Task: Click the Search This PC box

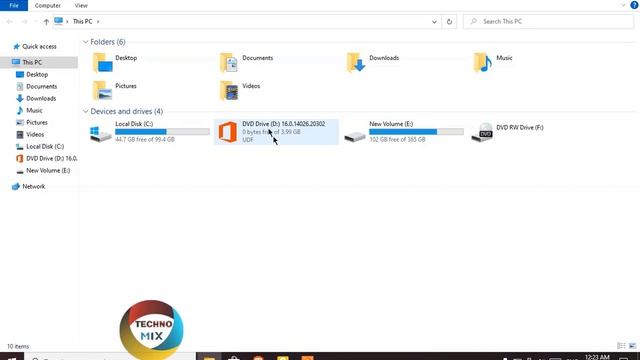Action: pyautogui.click(x=548, y=22)
